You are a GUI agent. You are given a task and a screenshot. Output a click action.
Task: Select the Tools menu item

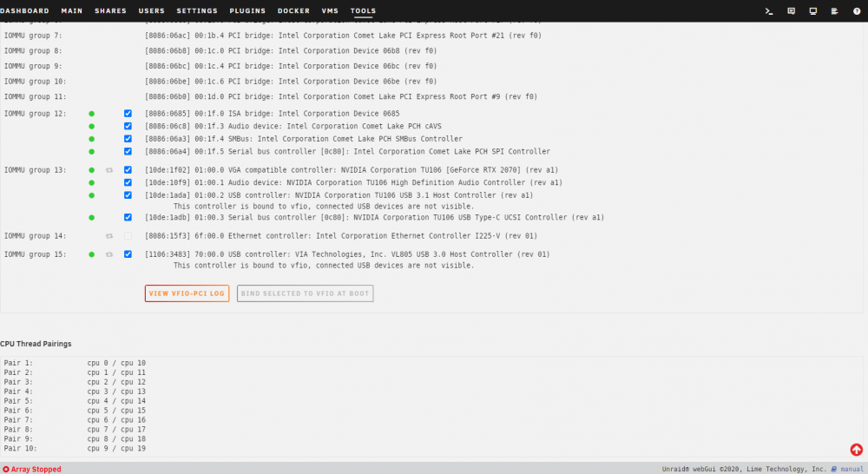pyautogui.click(x=363, y=11)
